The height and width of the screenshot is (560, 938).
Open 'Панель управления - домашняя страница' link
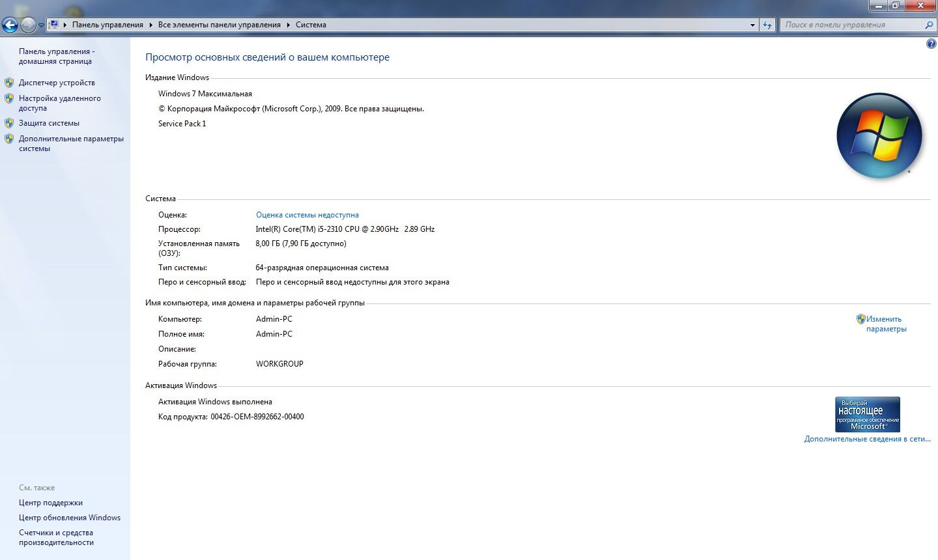coord(57,56)
